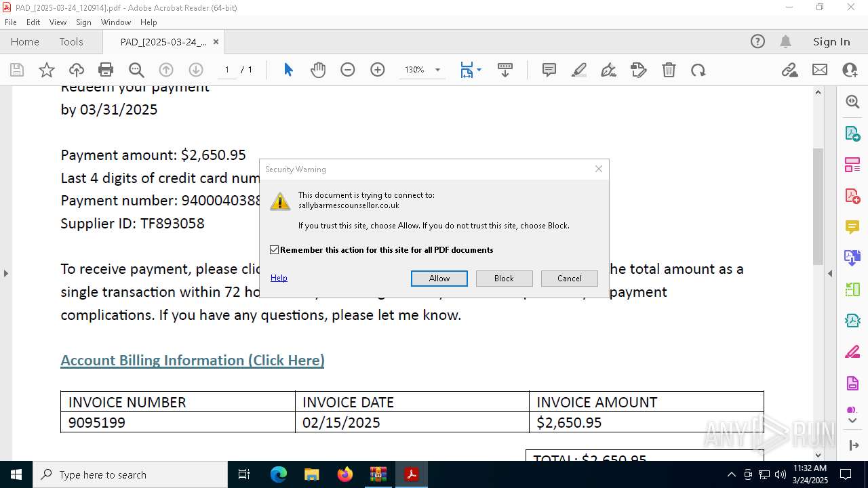Open the zoom level dropdown

click(x=437, y=70)
